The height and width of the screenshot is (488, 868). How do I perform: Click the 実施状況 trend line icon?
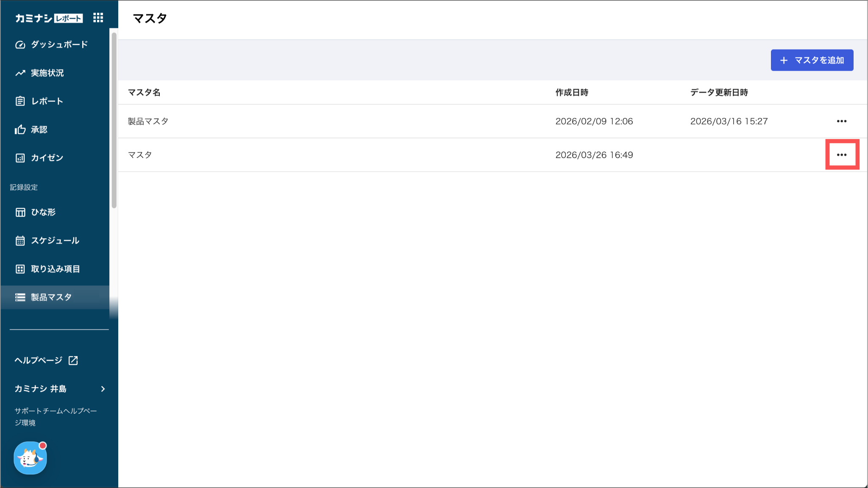[20, 73]
